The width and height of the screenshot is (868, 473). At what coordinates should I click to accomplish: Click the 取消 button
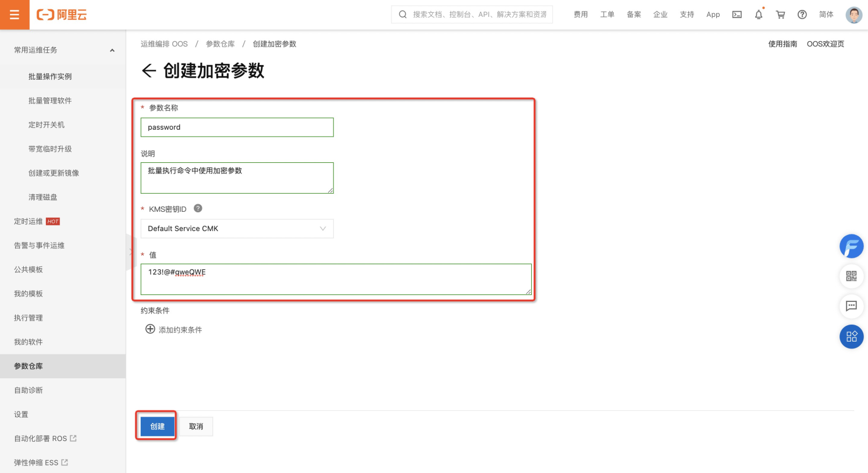(196, 426)
